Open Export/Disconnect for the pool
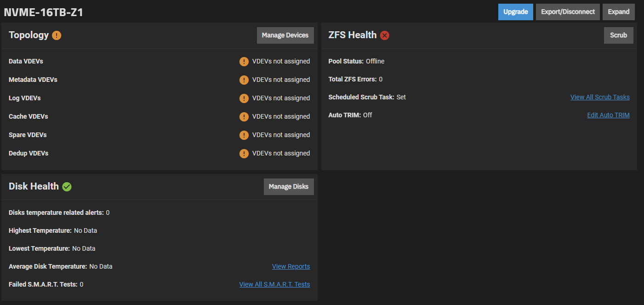Viewport: 644px width, 305px height. click(x=568, y=12)
